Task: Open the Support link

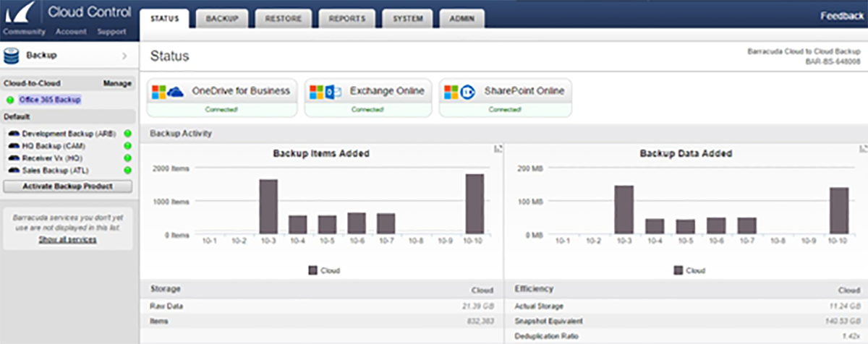Action: pyautogui.click(x=112, y=32)
